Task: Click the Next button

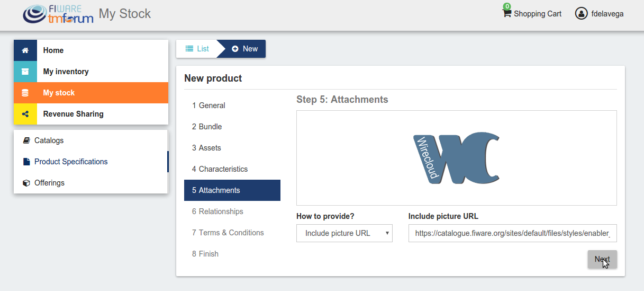Action: 602,259
